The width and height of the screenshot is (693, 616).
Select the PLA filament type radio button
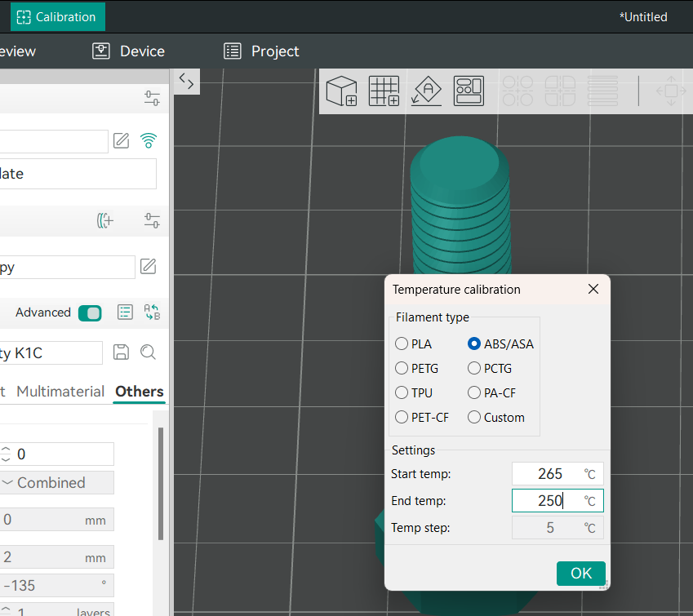pyautogui.click(x=402, y=344)
